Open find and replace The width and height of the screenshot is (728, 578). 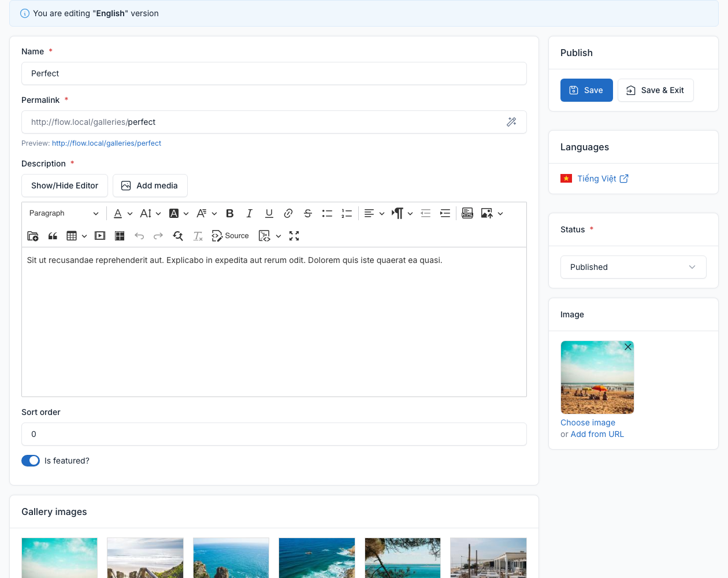click(x=178, y=236)
